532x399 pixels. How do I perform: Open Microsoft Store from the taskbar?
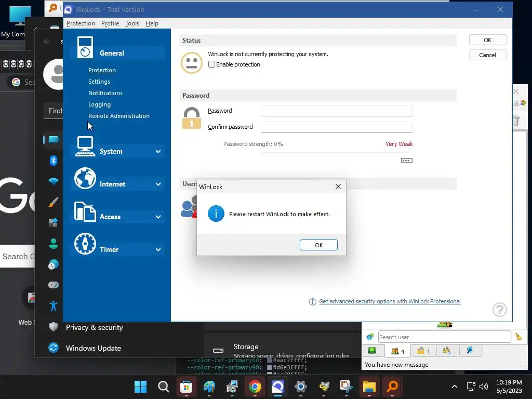click(x=186, y=387)
